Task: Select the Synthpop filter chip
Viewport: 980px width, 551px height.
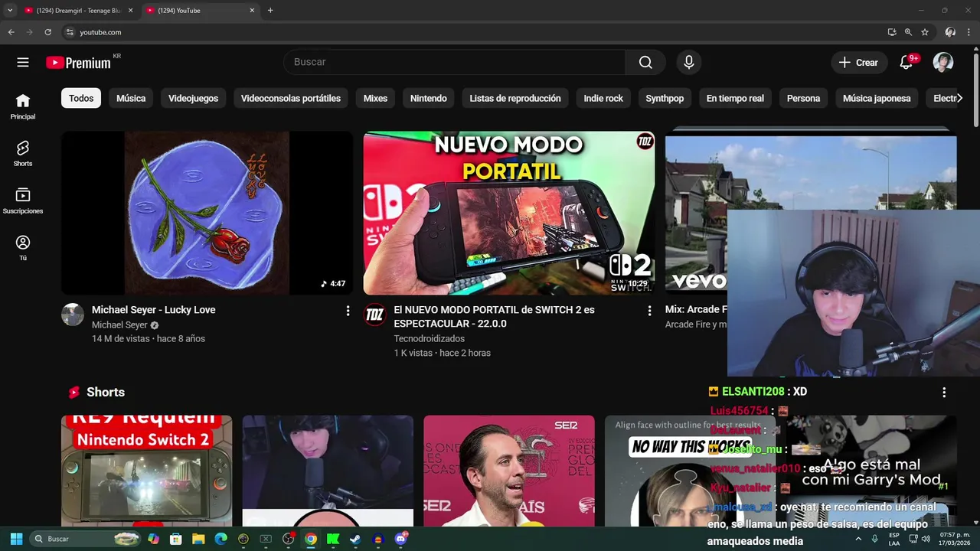Action: point(665,98)
